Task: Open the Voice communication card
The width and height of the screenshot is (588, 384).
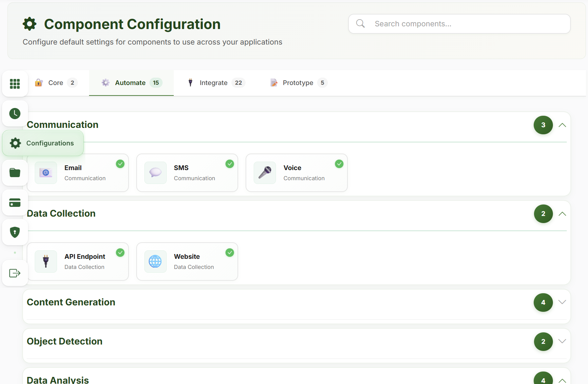Action: coord(297,173)
